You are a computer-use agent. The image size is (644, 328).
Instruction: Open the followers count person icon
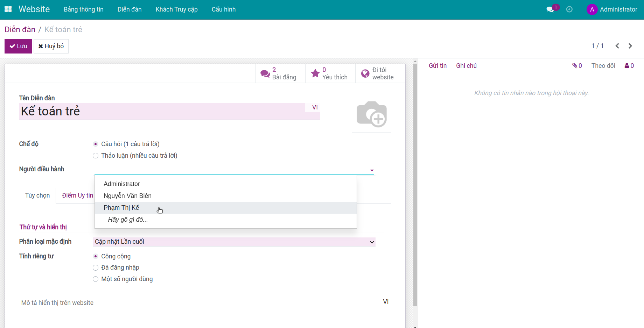629,66
